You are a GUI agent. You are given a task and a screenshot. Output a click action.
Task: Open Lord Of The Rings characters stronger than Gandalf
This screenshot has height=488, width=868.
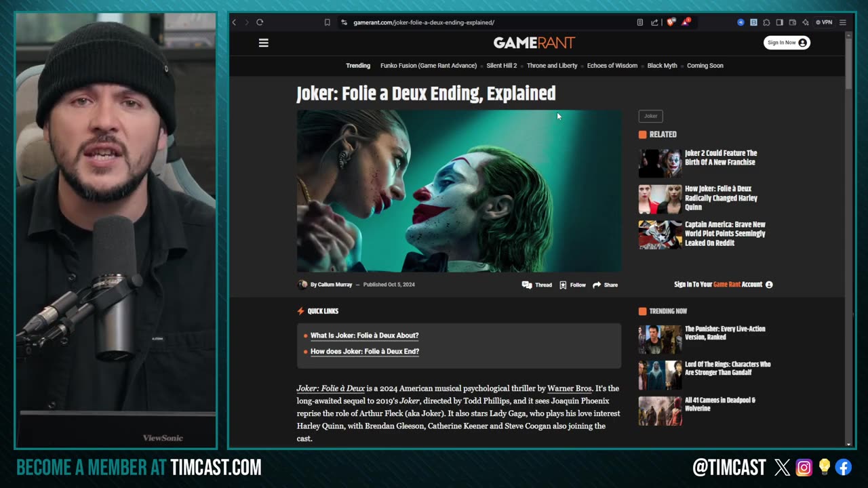click(x=728, y=369)
